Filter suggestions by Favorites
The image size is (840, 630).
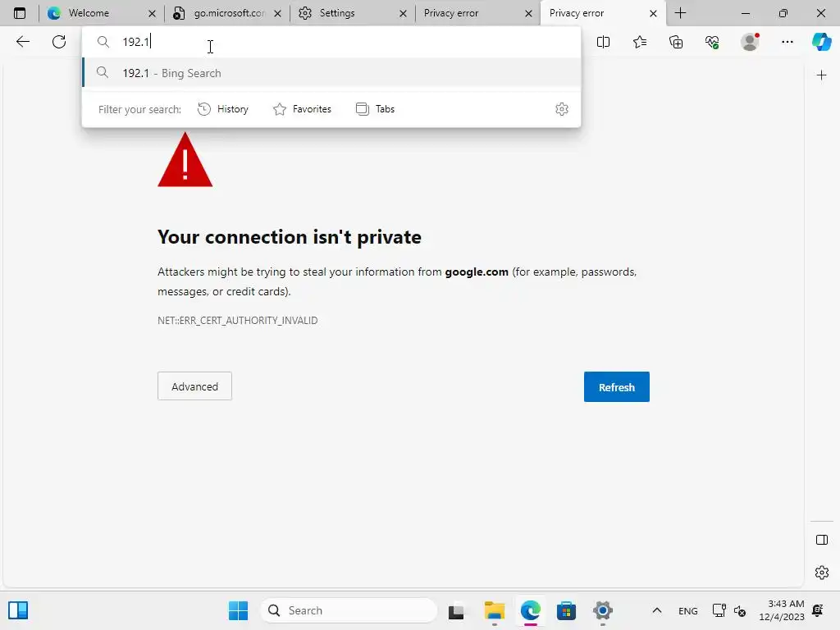click(x=302, y=109)
